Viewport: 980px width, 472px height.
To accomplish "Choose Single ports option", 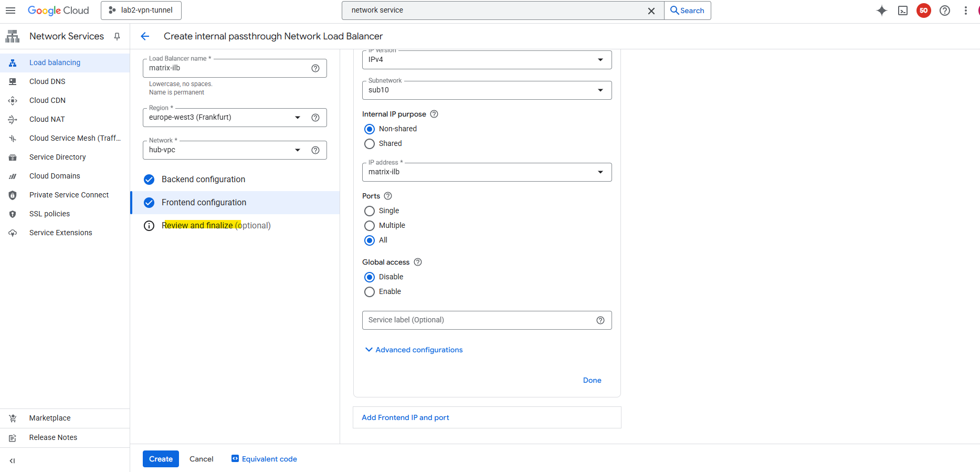I will coord(370,211).
